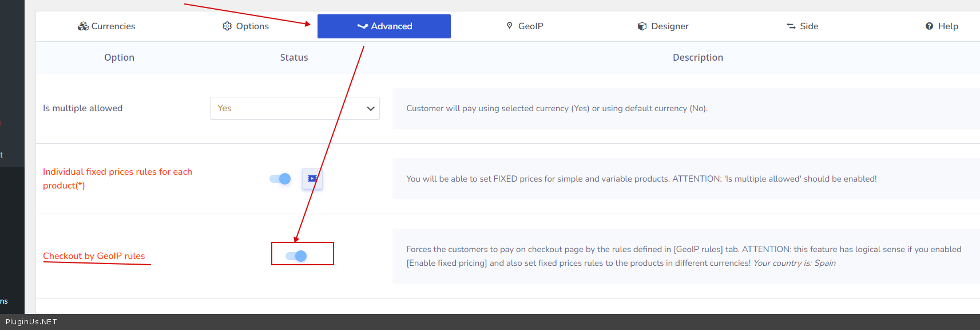Click the PluginUs.NET footer text

pos(31,322)
